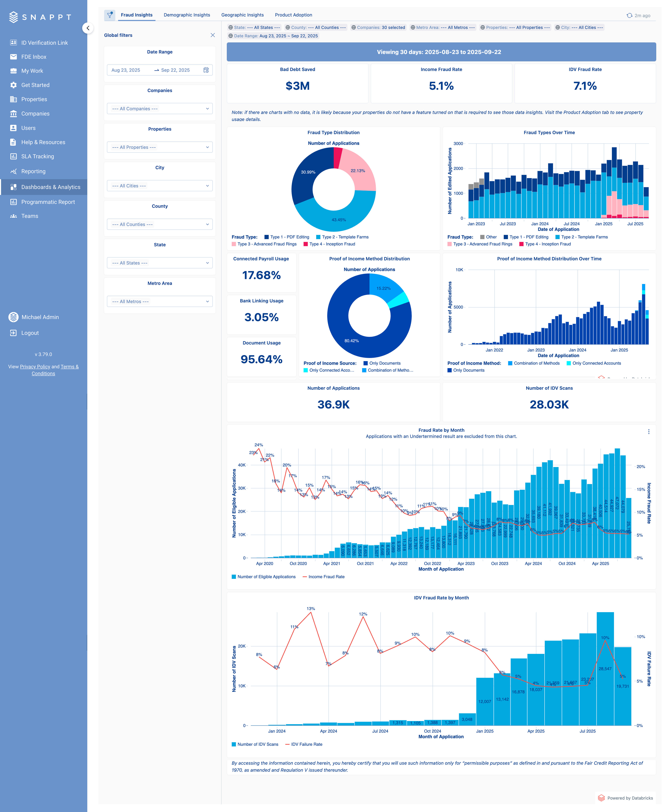Open the 'All Companies' dropdown

tap(159, 109)
